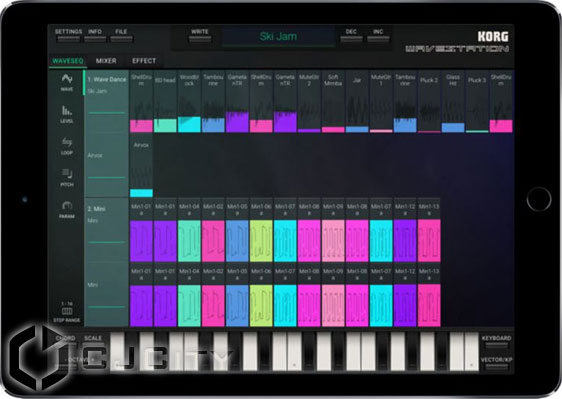This screenshot has height=399, width=562.
Task: Select the Glass Hit step
Action: tap(453, 101)
